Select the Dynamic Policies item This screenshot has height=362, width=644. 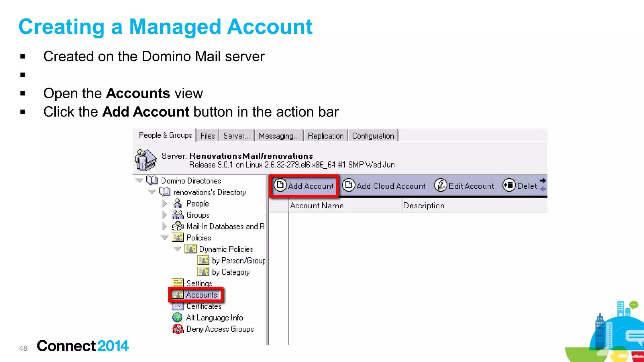tap(226, 249)
